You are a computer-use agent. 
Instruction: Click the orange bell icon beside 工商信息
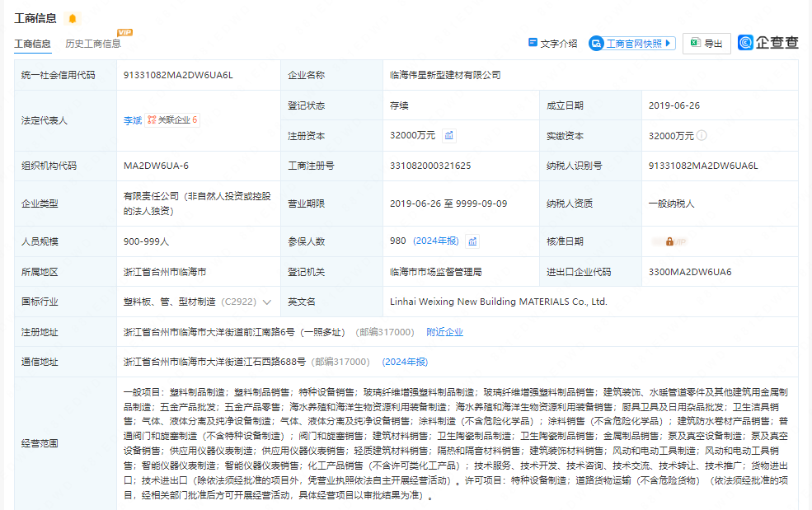[72, 18]
